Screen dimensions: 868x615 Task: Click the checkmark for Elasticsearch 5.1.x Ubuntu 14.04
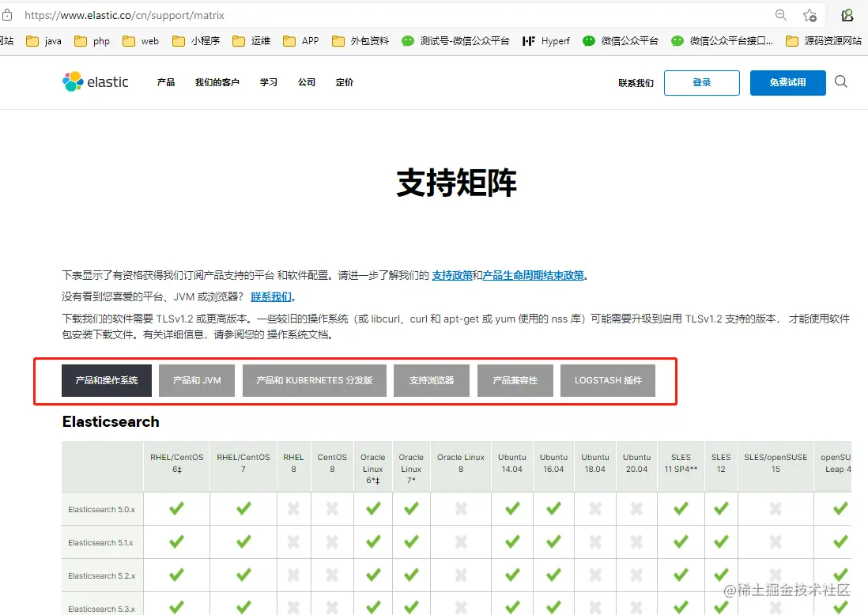[x=512, y=541]
